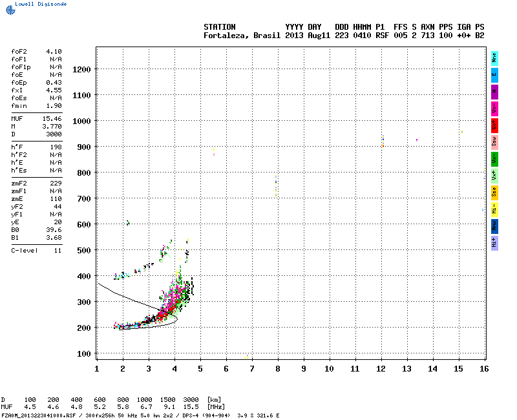Select the cyan Nne legend swatch
Screen dimensions: 517x420
coord(494,58)
